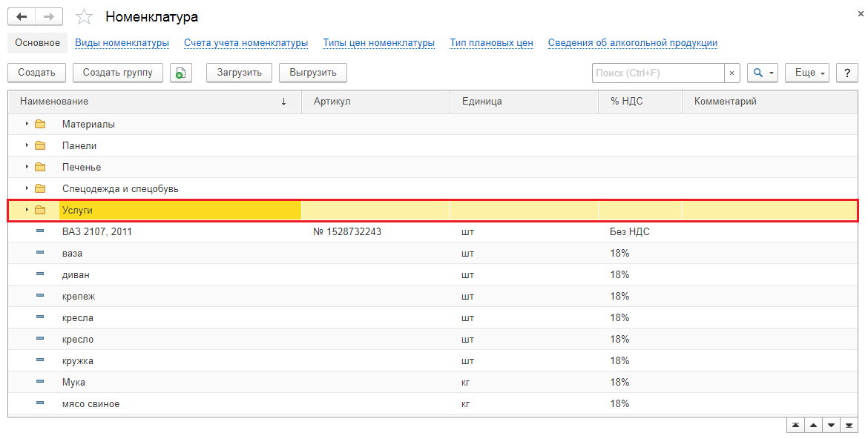
Task: Switch to Виды номенклатуры tab
Action: coord(122,43)
